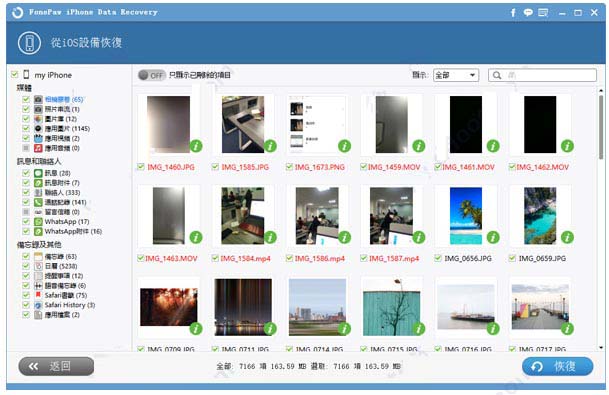
Task: Uncheck the IMG_1463.MOV checkbox
Action: pos(141,258)
